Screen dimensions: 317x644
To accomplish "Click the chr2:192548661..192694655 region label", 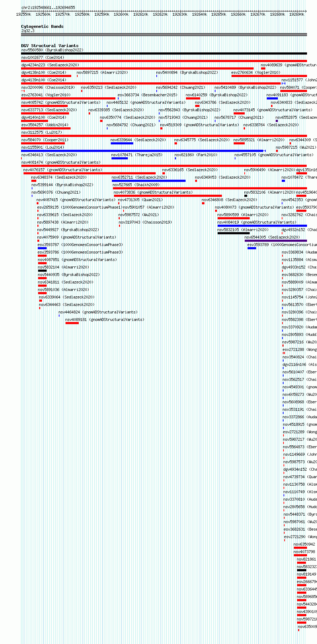I will click(x=48, y=7).
